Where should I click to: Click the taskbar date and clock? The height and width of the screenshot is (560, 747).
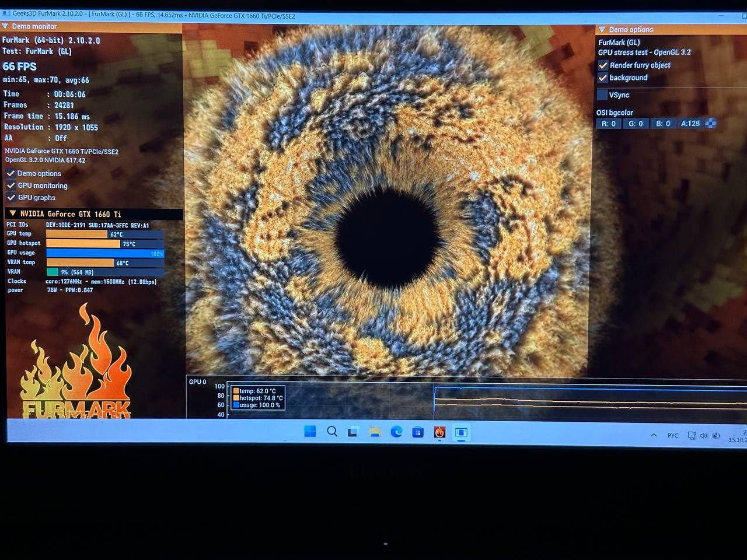(x=738, y=436)
